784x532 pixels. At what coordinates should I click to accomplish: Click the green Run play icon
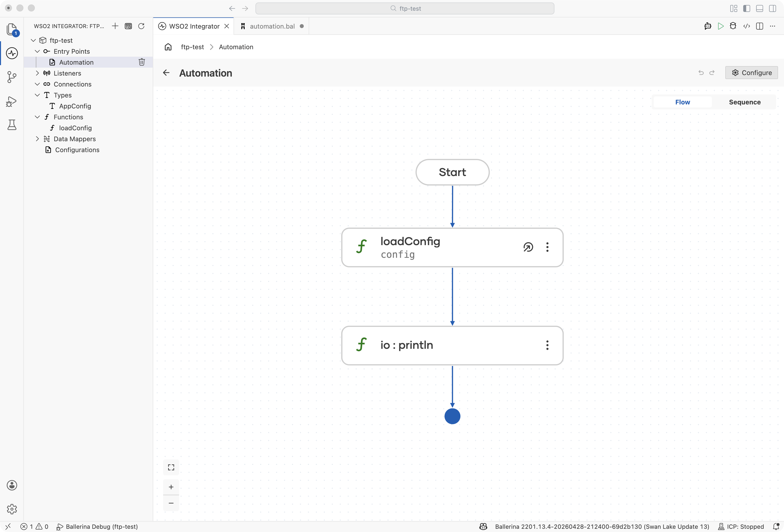coord(721,26)
